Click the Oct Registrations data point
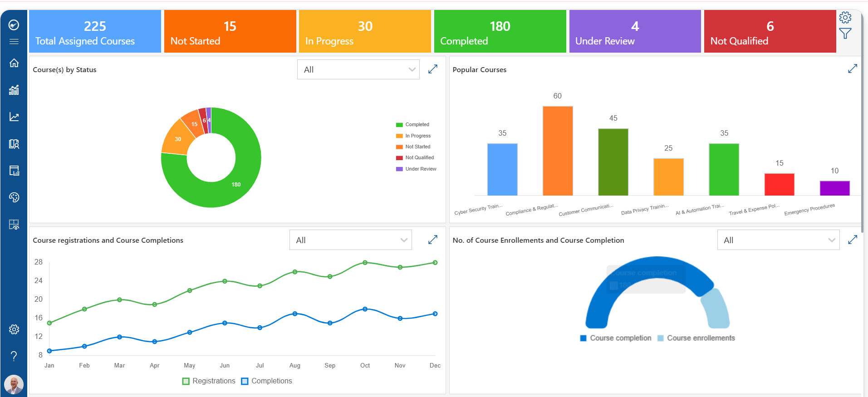Viewport: 868px width, 397px height. (x=365, y=263)
